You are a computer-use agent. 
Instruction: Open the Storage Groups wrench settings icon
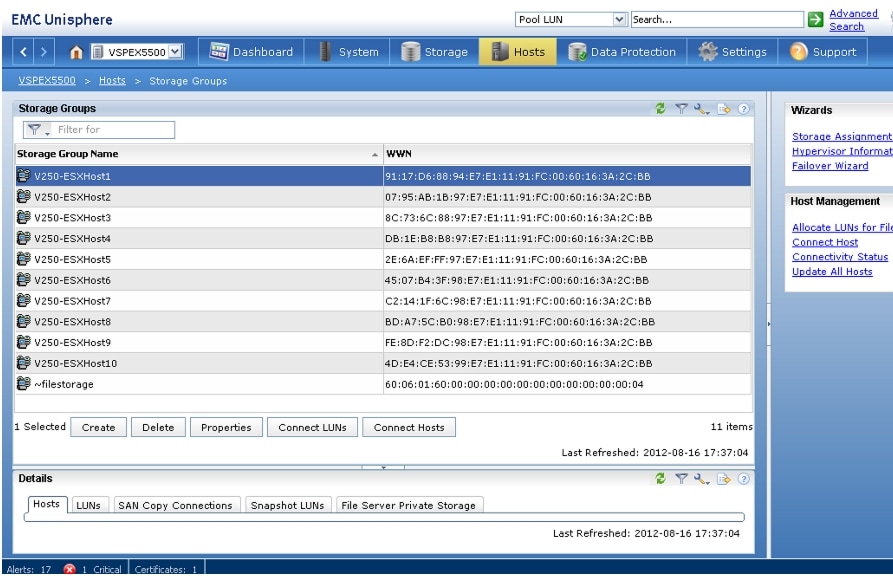pos(701,108)
